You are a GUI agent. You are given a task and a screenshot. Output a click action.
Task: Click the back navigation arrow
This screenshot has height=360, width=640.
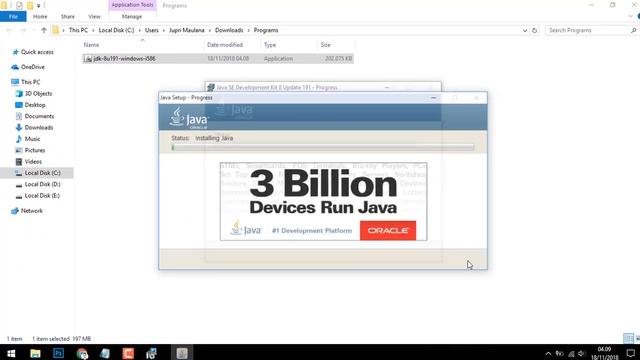coord(9,30)
